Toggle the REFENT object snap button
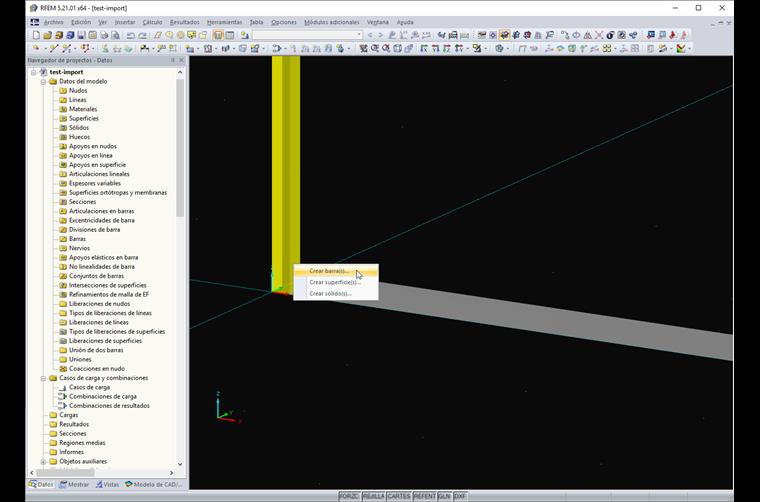Screen dimensions: 760x502 (x=424, y=496)
